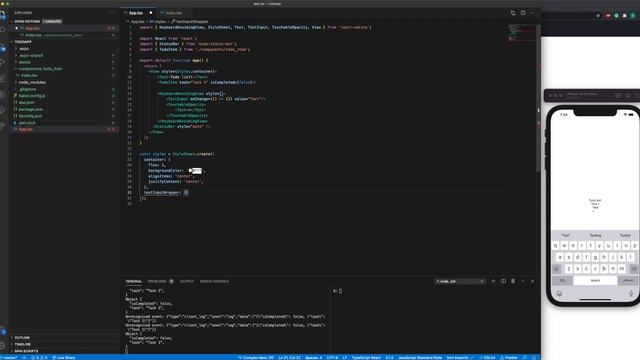Kill terminal with the trash icon
This screenshot has width=640, height=360.
click(x=513, y=281)
